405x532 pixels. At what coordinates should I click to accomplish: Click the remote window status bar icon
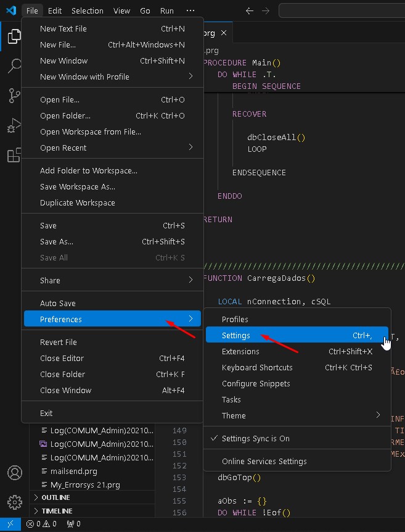pyautogui.click(x=10, y=524)
